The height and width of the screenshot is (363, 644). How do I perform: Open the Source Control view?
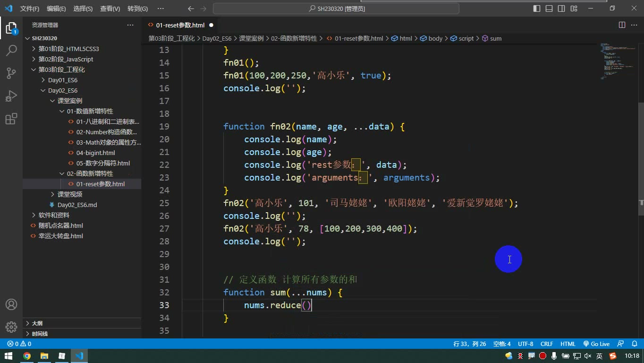click(x=11, y=73)
